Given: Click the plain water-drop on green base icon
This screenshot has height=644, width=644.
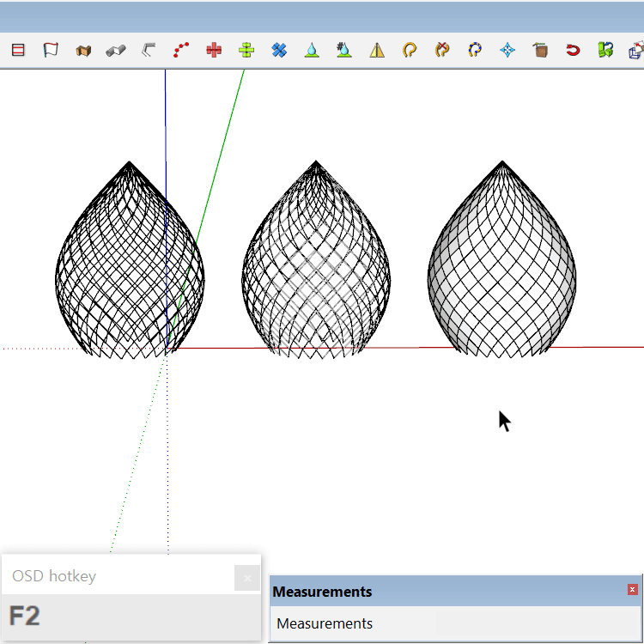Looking at the screenshot, I should [x=312, y=50].
